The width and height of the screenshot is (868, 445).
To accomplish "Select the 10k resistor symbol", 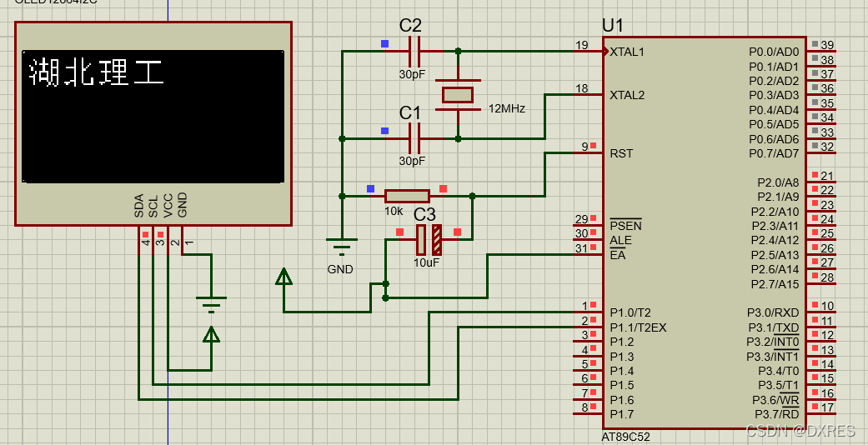I will (408, 196).
